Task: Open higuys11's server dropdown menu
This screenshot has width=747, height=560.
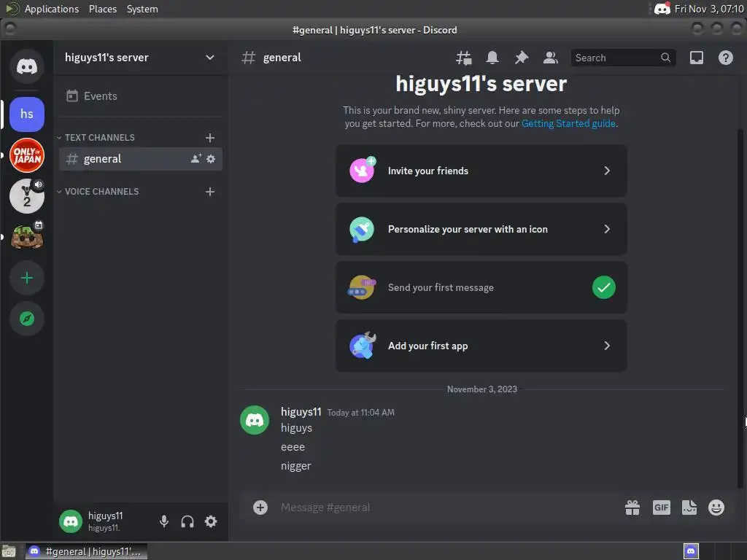Action: pyautogui.click(x=141, y=58)
